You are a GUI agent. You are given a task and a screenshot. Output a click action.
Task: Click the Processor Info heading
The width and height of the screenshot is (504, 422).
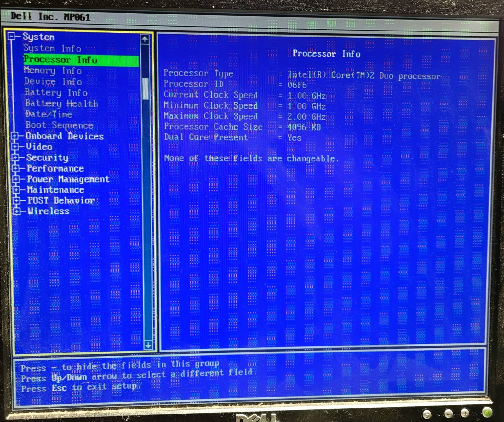pyautogui.click(x=326, y=54)
